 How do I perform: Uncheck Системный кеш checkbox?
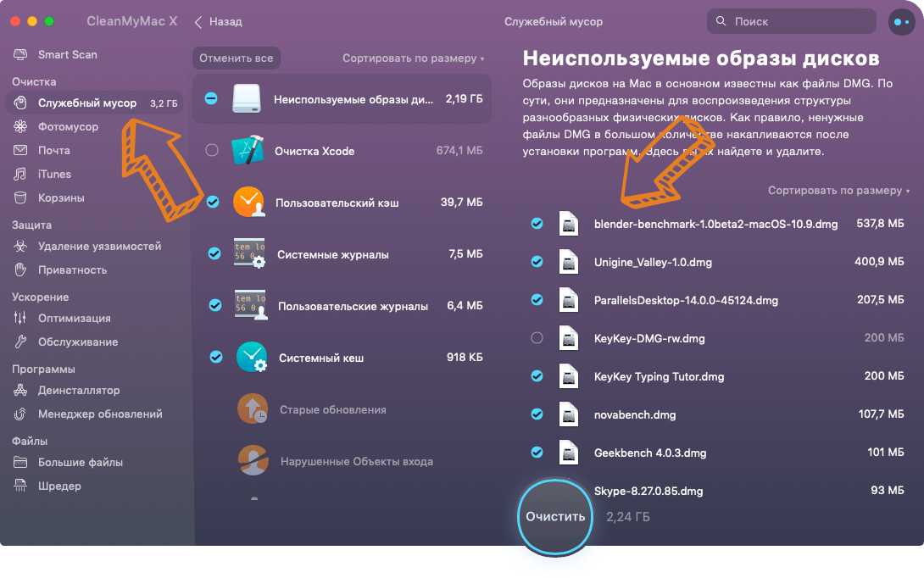pos(216,357)
